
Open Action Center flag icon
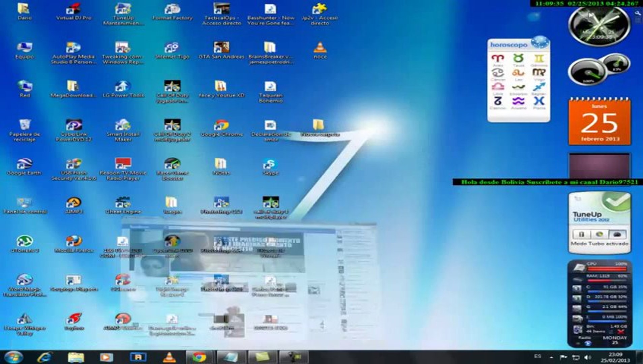tap(563, 357)
